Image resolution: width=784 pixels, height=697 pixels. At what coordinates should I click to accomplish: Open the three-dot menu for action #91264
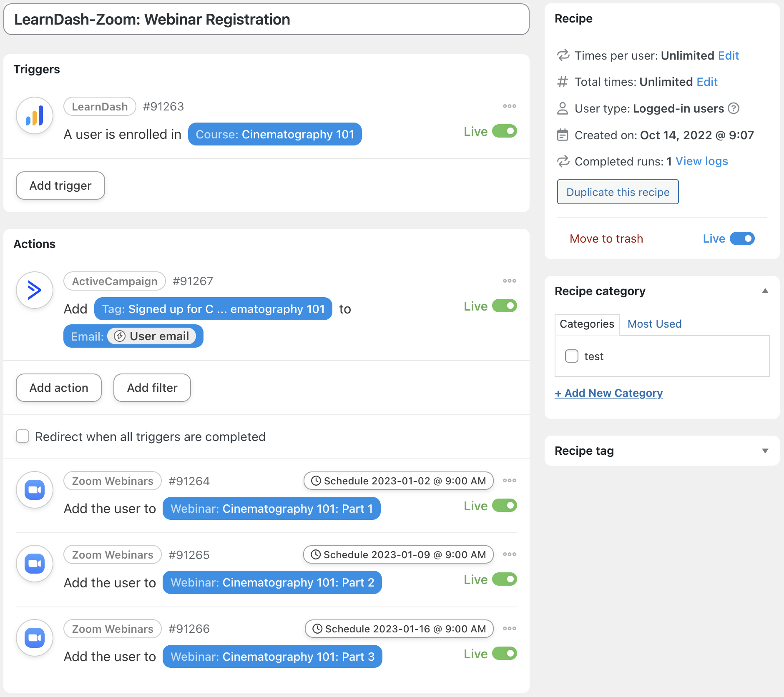tap(509, 481)
